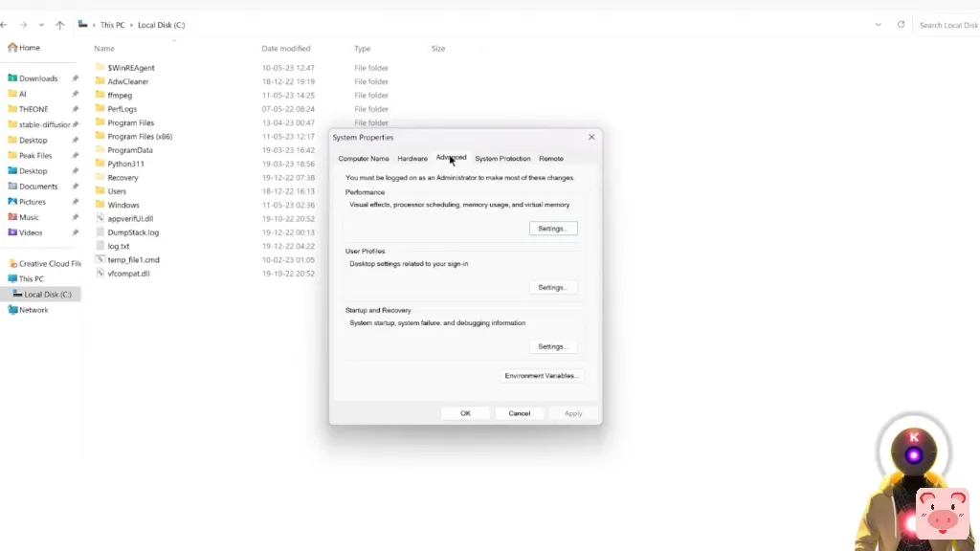Sort by the Name column header
Viewport: 980px width, 551px height.
click(104, 48)
